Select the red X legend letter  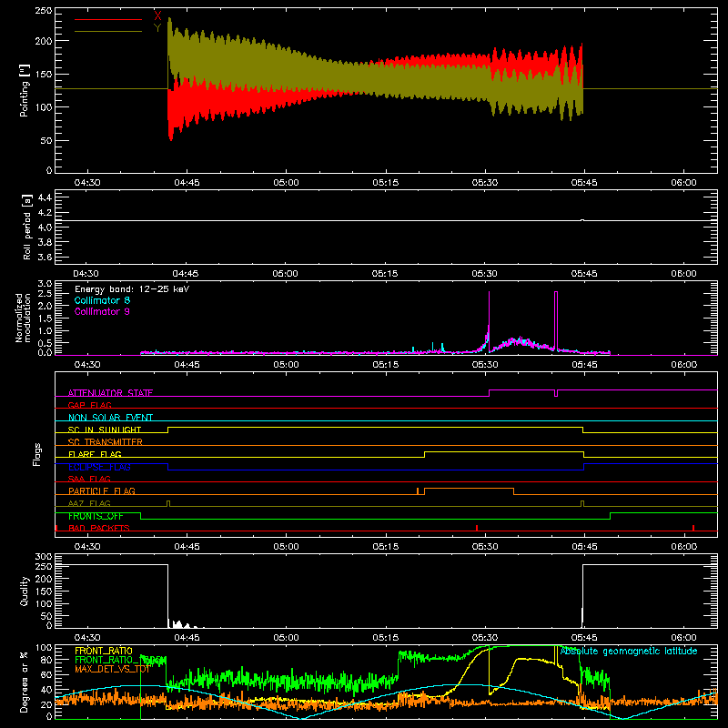(x=157, y=16)
